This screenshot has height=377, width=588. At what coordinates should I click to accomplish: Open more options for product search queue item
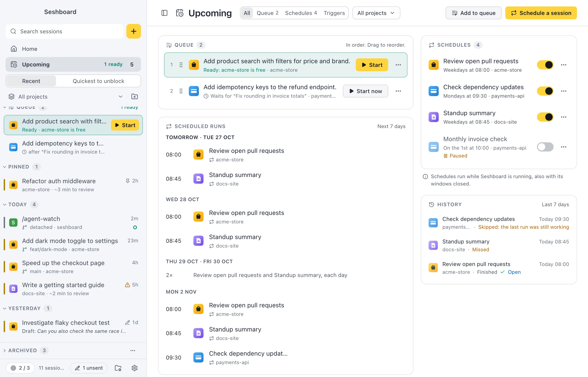coord(398,65)
